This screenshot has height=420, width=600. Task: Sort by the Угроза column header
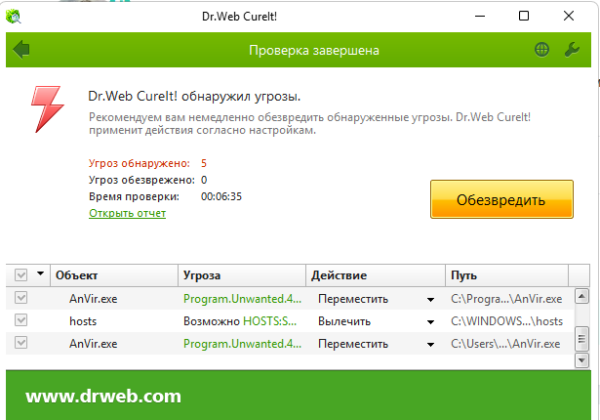click(242, 275)
